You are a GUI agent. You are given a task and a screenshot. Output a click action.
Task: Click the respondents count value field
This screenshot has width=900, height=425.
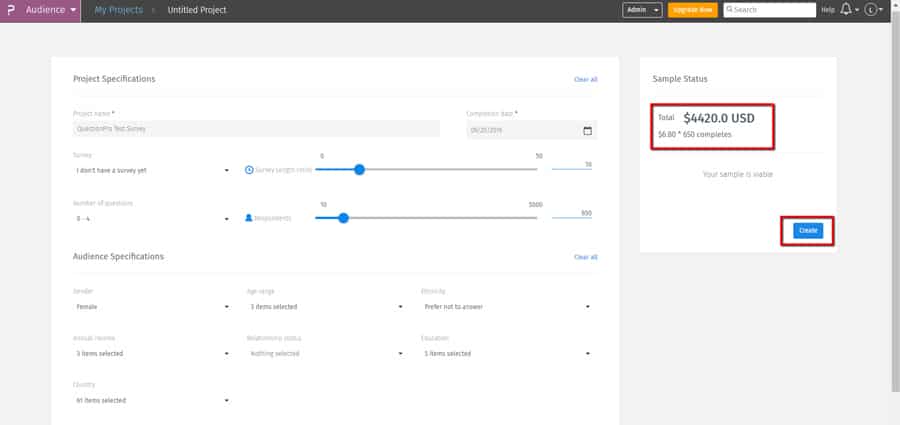pos(572,213)
